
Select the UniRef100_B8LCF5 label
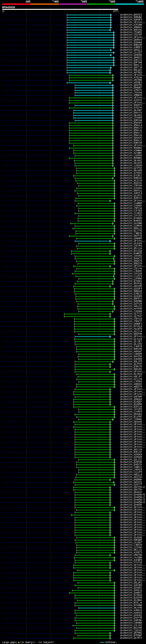(131, 361)
